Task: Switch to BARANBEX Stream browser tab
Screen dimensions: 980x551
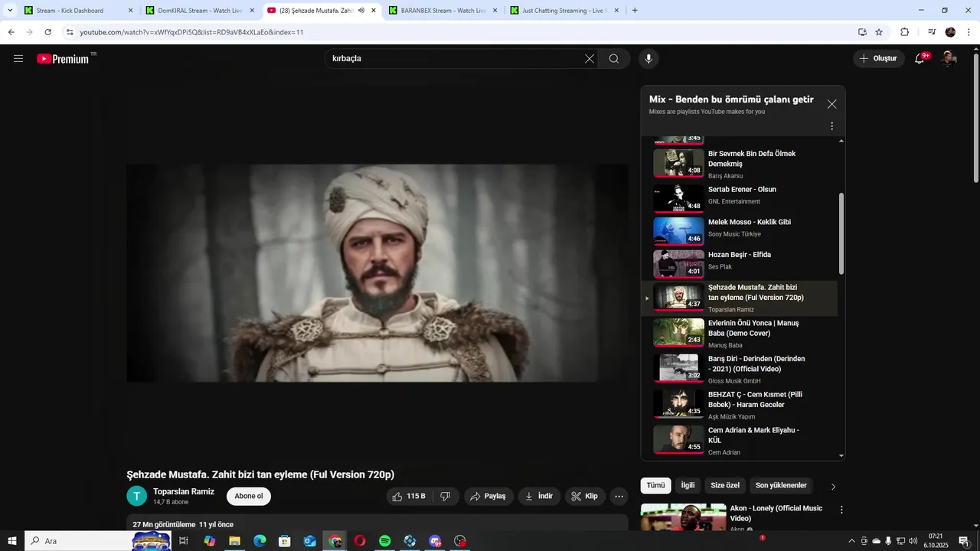Action: tap(443, 11)
